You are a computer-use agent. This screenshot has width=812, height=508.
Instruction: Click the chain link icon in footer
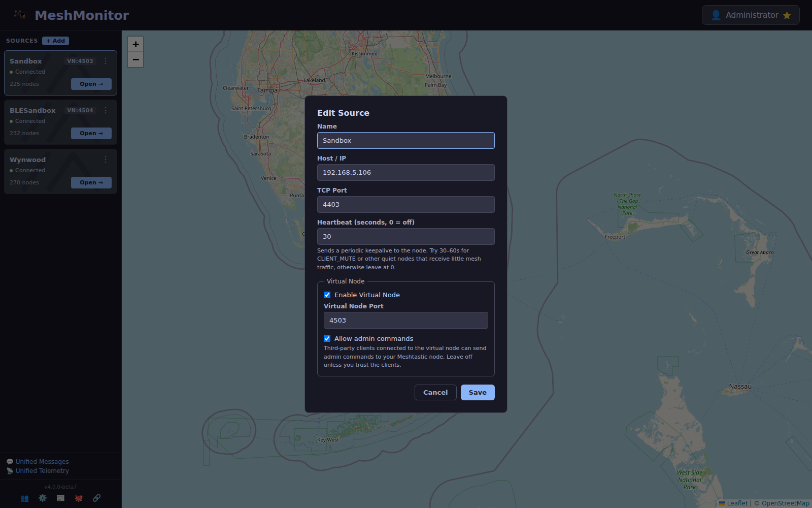click(x=96, y=498)
